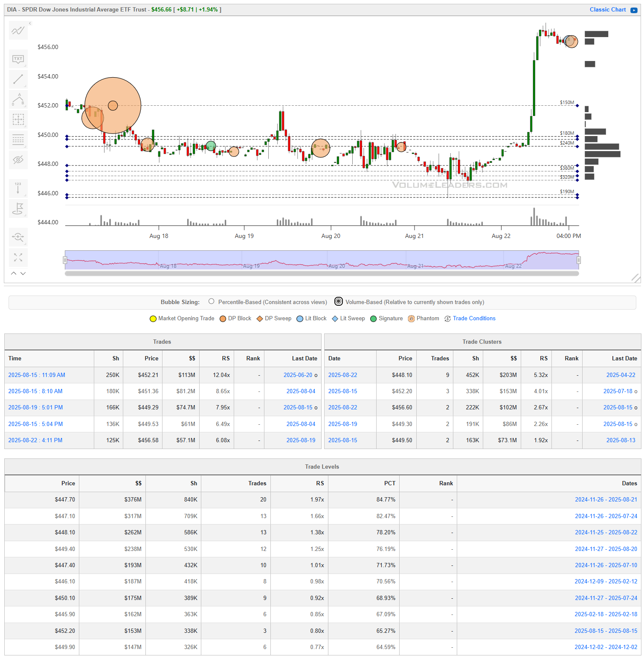
Task: Open the $448.10 cluster date 2025-08-22
Action: (x=342, y=375)
